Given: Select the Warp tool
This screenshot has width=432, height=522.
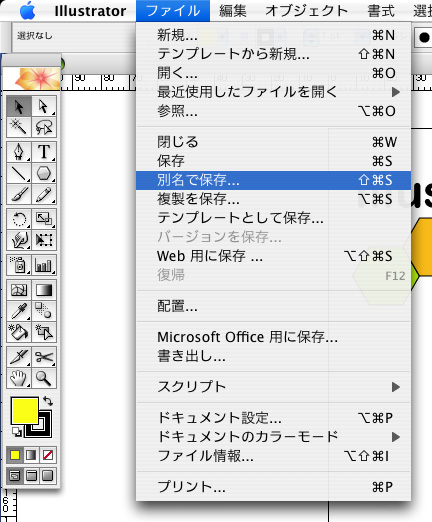Looking at the screenshot, I should click(x=19, y=240).
